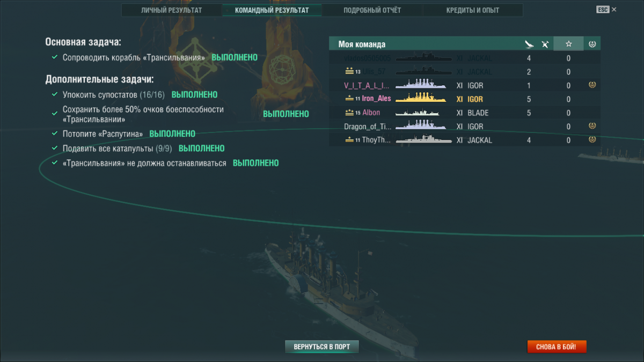
Task: Click Ulis_57's rank insignia icon
Action: pyautogui.click(x=349, y=71)
